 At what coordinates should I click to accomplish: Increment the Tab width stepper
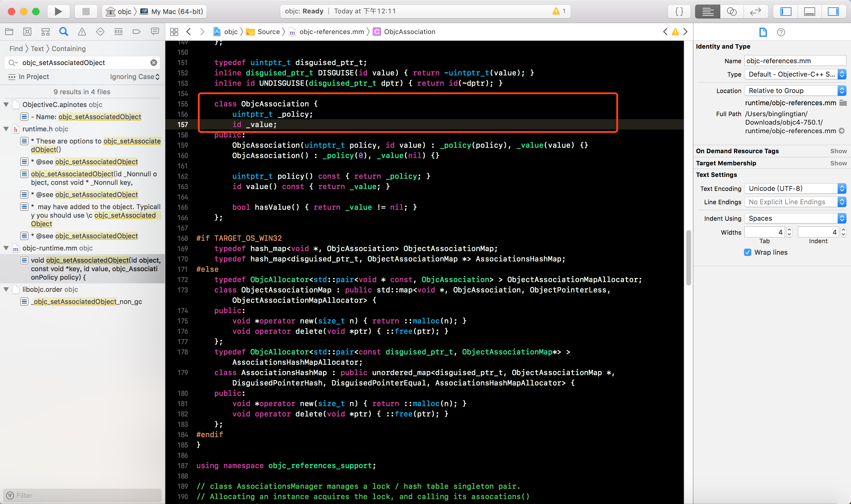789,230
